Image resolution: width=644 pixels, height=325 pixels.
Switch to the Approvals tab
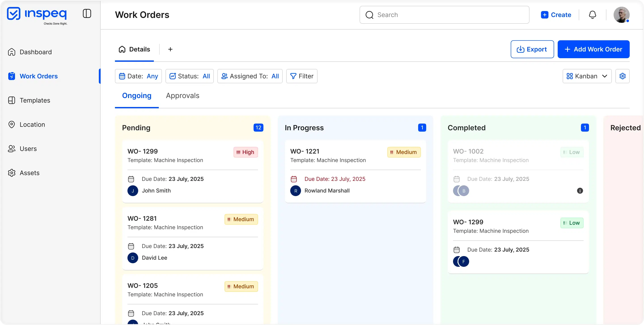coord(183,96)
